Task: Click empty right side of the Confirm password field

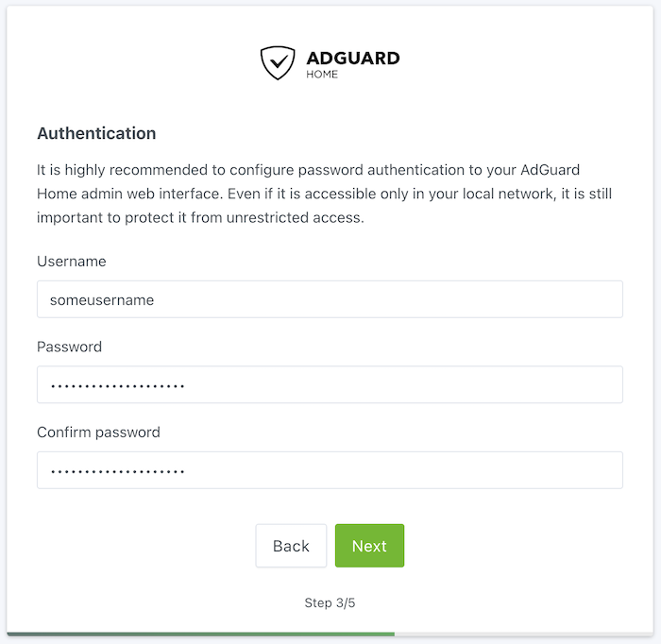Action: [425, 471]
